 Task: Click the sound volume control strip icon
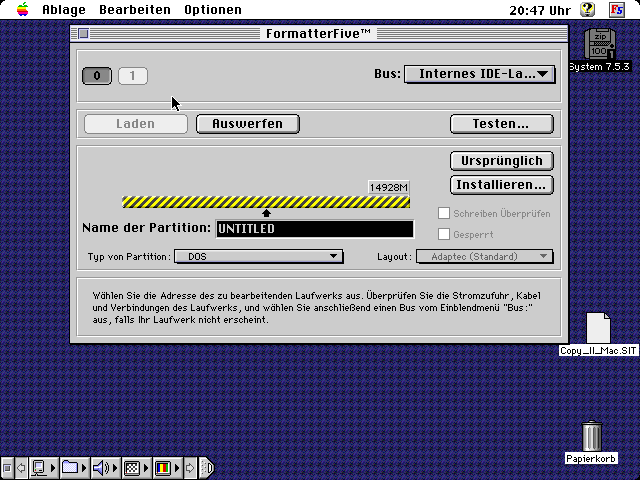click(x=101, y=467)
